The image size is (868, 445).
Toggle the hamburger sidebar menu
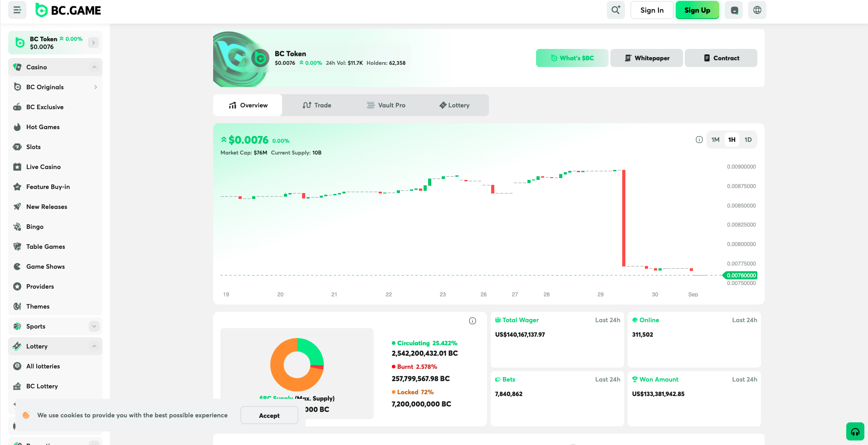click(17, 10)
